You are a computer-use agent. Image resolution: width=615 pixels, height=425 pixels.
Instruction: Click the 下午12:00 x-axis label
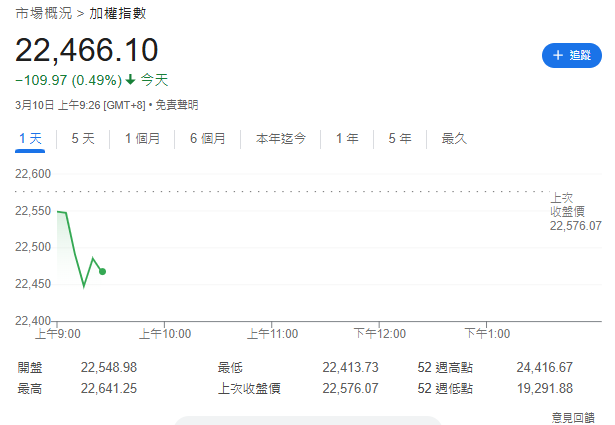[380, 334]
